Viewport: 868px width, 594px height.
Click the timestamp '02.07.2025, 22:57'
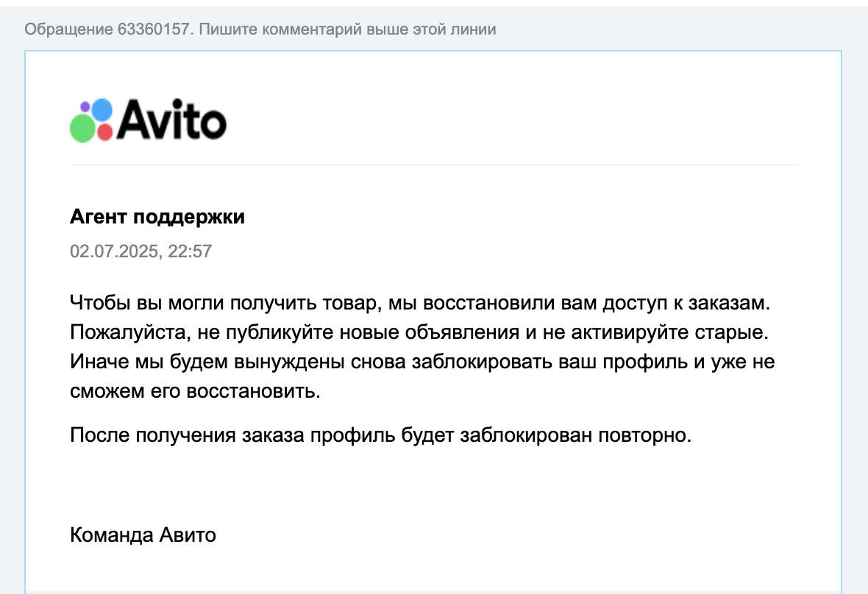click(x=140, y=251)
